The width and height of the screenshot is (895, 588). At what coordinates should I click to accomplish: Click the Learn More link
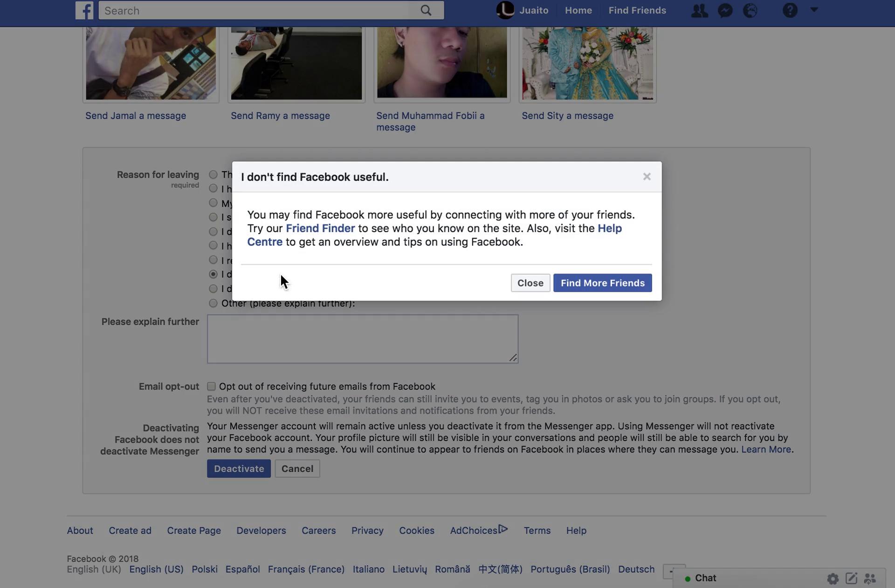click(x=766, y=450)
